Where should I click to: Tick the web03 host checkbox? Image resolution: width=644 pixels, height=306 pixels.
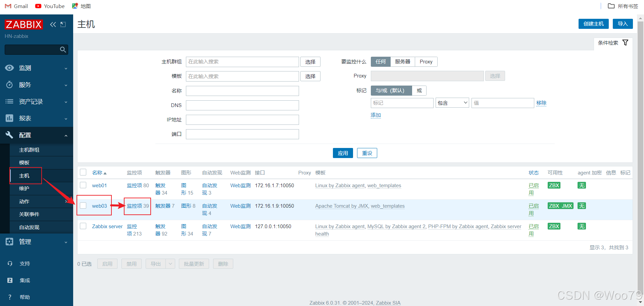click(83, 206)
